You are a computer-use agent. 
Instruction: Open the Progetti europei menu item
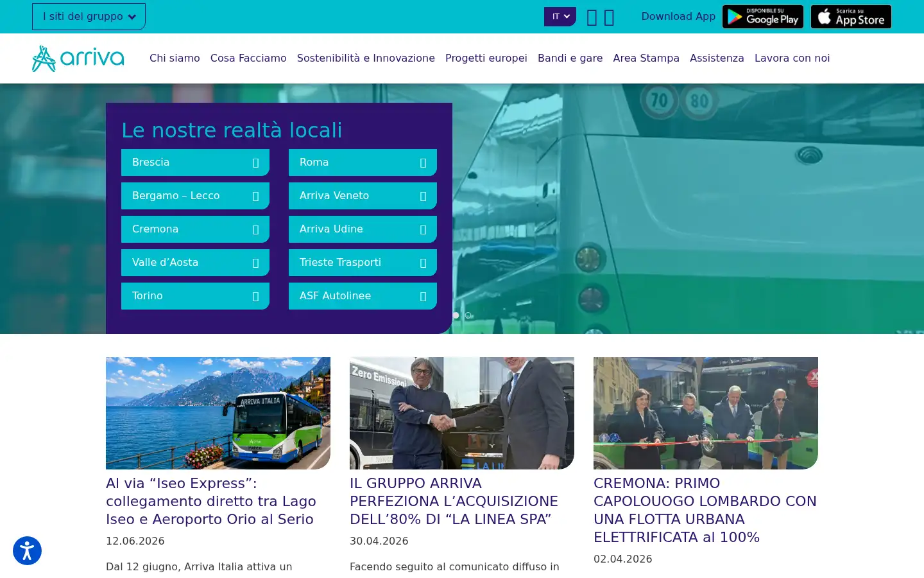tap(486, 58)
